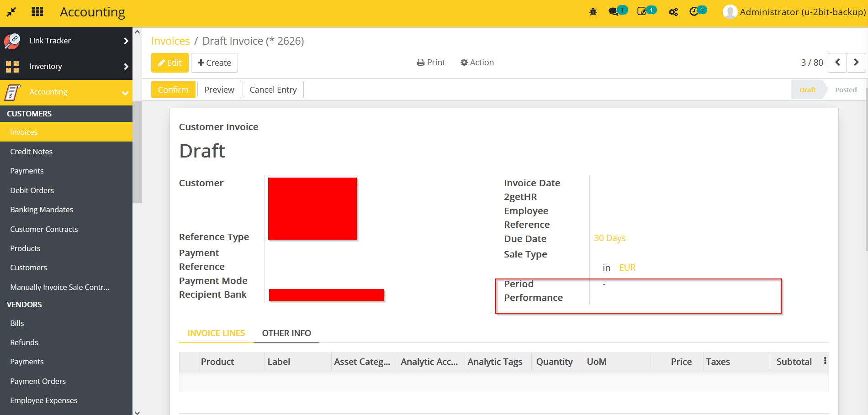Collapse the Accounting sidebar section

(125, 93)
